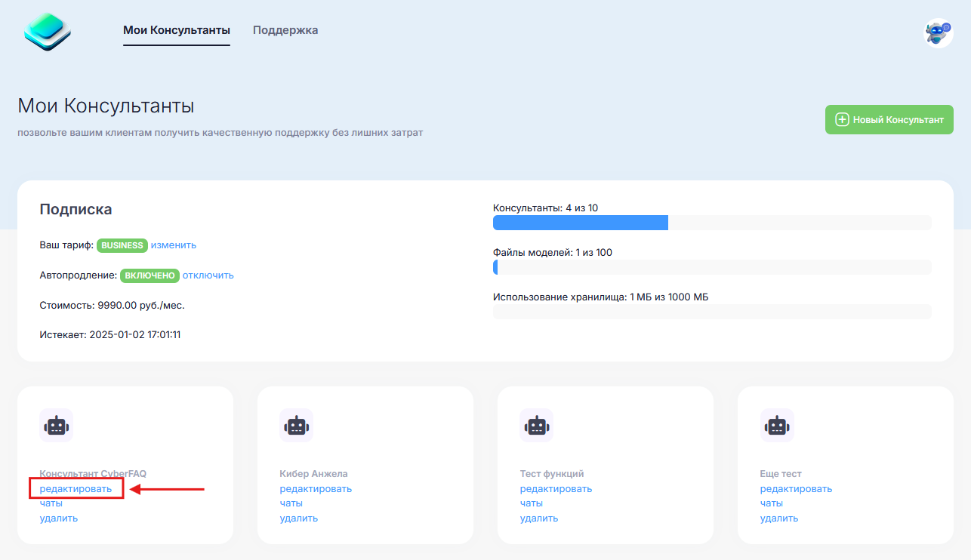Open the Мои Консультанты tab
The width and height of the screenshot is (971, 560).
(x=177, y=30)
